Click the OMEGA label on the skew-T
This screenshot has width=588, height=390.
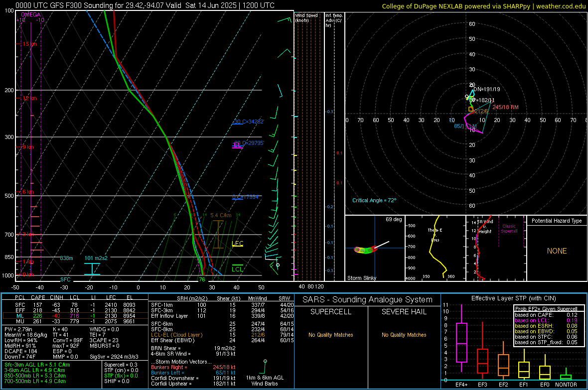(x=31, y=14)
